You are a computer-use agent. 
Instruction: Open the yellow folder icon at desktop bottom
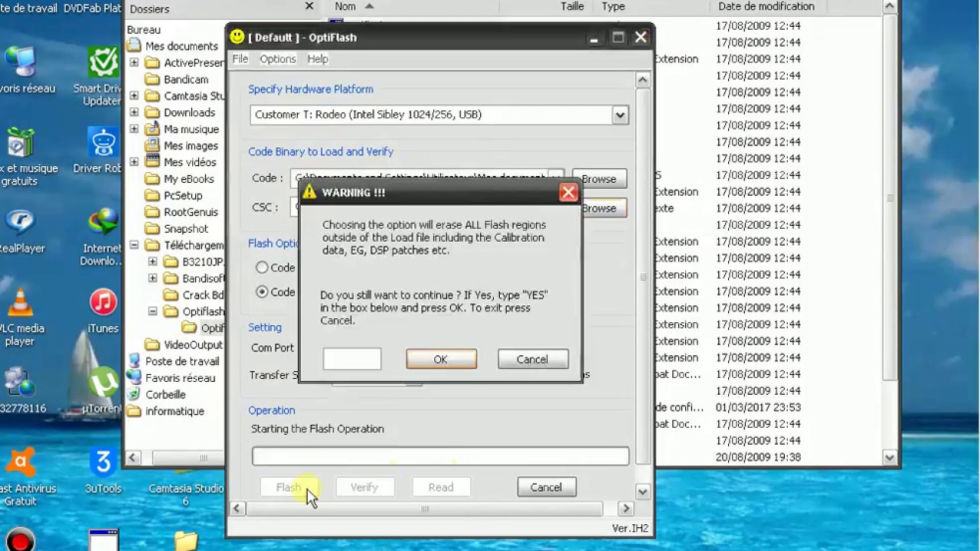(x=186, y=540)
